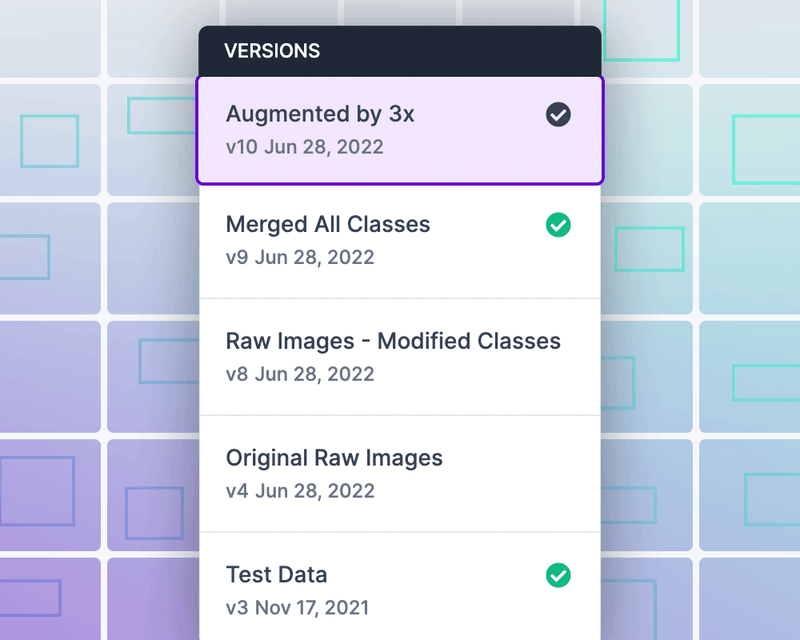Open the Merged All Classes version
This screenshot has height=640, width=800.
pyautogui.click(x=400, y=241)
